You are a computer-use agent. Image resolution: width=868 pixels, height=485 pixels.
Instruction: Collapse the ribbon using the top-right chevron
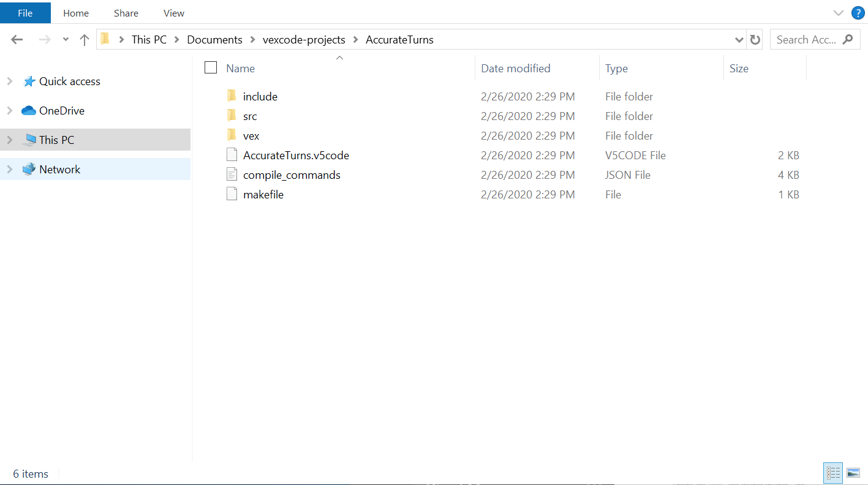click(x=838, y=12)
